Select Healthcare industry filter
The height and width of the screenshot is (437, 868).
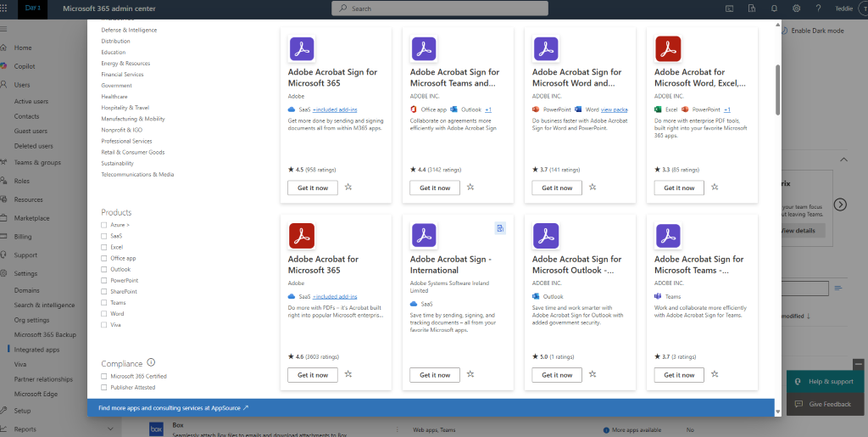point(114,97)
